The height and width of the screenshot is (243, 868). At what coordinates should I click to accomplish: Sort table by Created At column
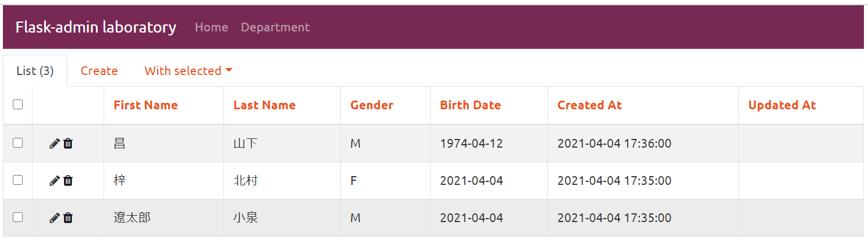(x=589, y=105)
